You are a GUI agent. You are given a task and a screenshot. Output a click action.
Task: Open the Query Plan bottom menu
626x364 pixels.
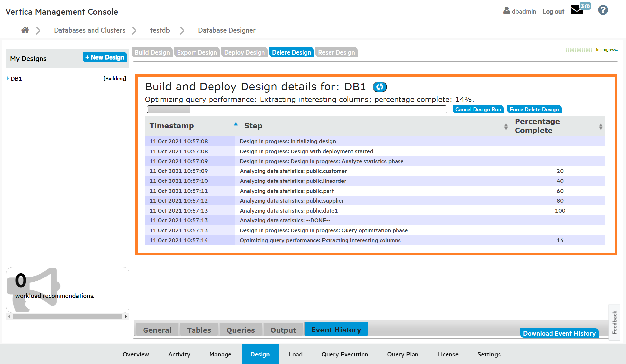tap(402, 354)
